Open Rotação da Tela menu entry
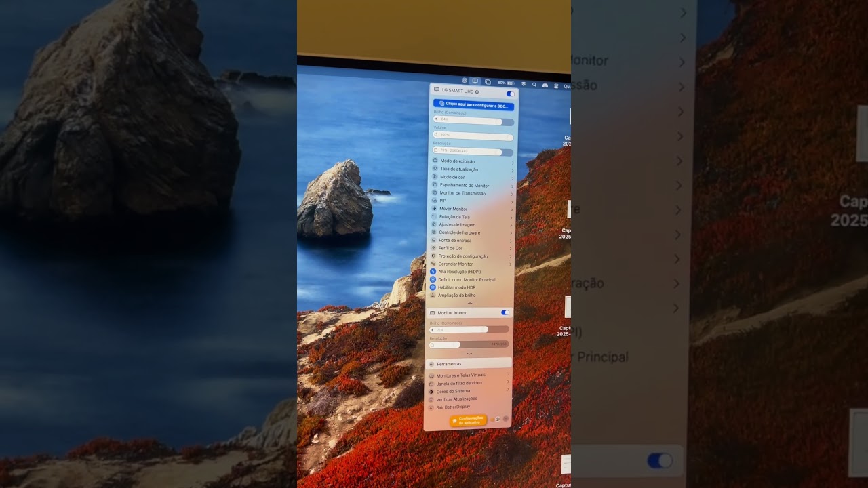 (471, 217)
